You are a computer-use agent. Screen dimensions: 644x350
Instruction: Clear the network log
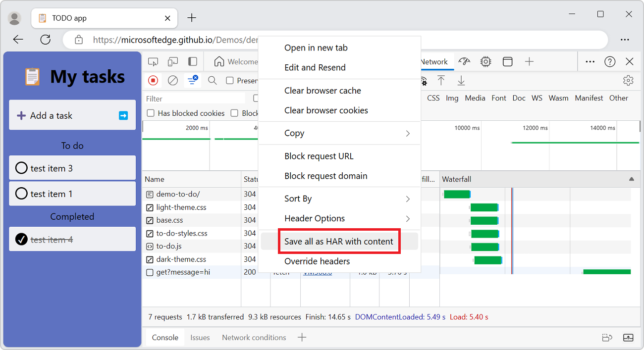[x=172, y=80]
